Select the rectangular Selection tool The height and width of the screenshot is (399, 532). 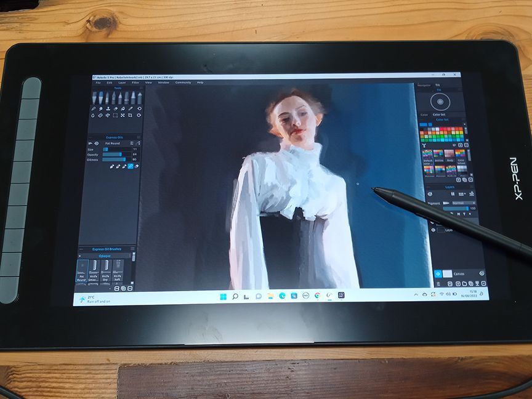click(115, 115)
